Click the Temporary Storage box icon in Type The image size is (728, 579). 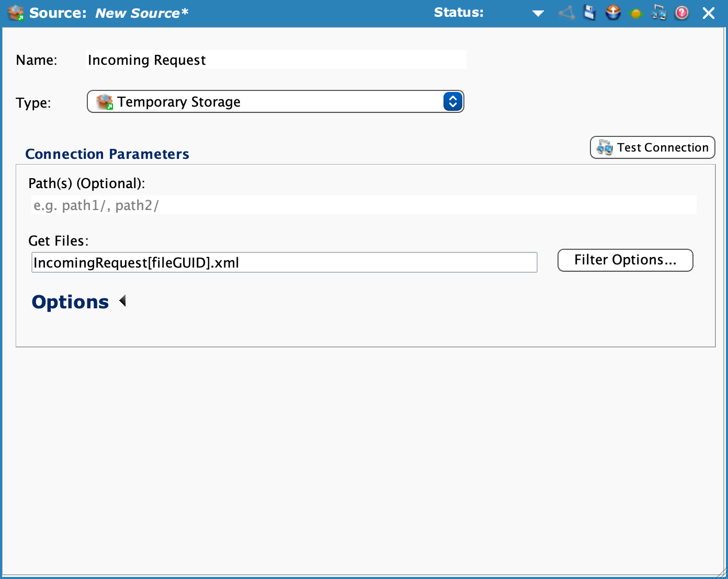point(105,102)
